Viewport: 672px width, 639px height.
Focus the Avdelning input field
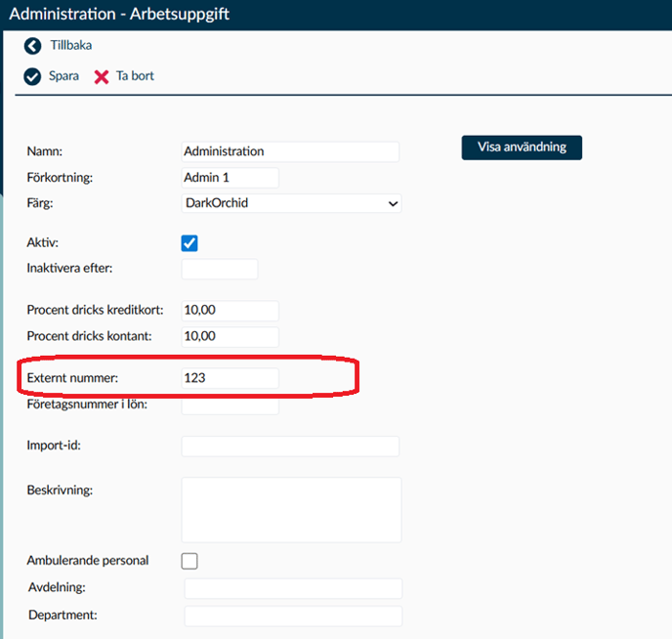[x=293, y=588]
